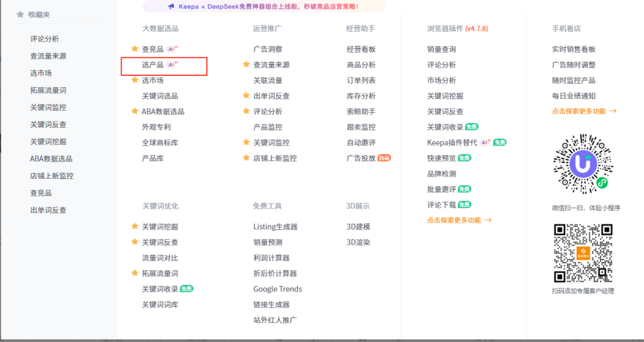This screenshot has height=342, width=644.
Task: Open 关键词选品 under 大数据选品
Action: point(160,95)
